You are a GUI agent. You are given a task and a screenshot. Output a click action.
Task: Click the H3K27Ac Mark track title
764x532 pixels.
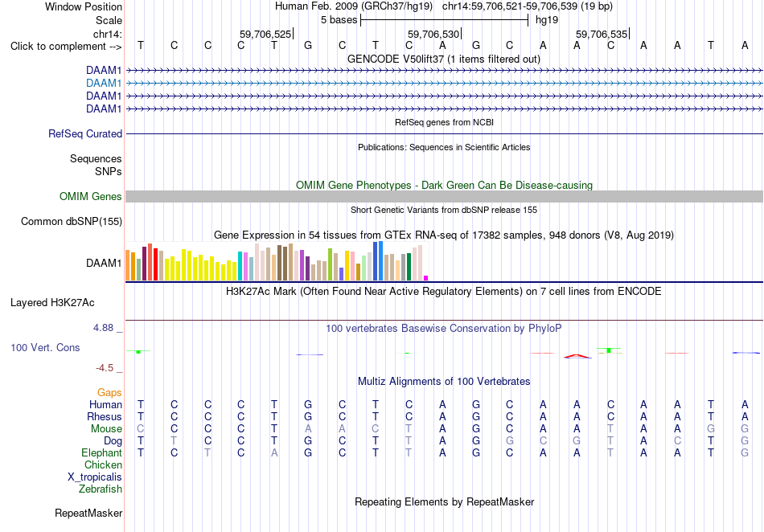click(444, 292)
